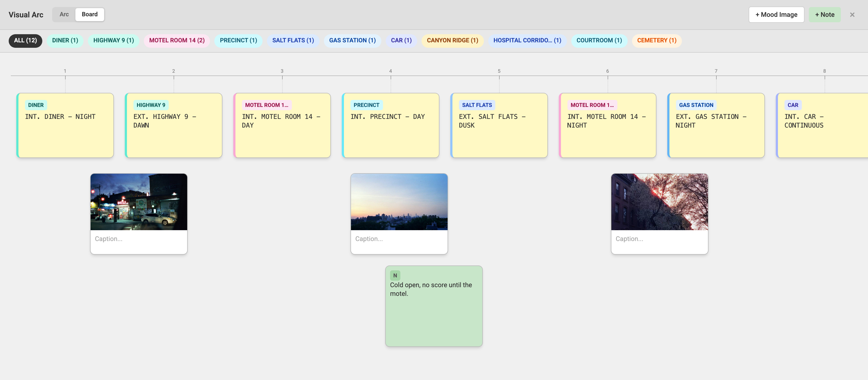Filter by CAR (1) chip
Screen dimensions: 868x380
coord(401,40)
